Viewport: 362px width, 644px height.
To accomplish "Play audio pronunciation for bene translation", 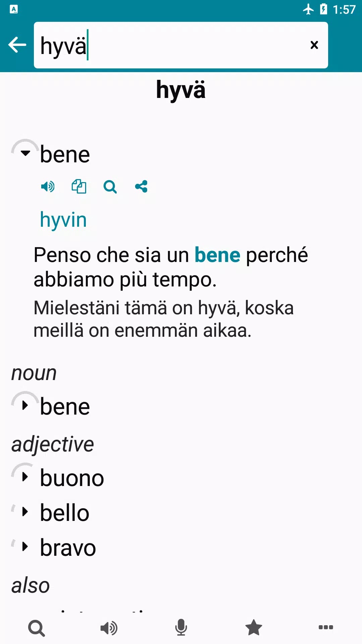I will click(48, 186).
